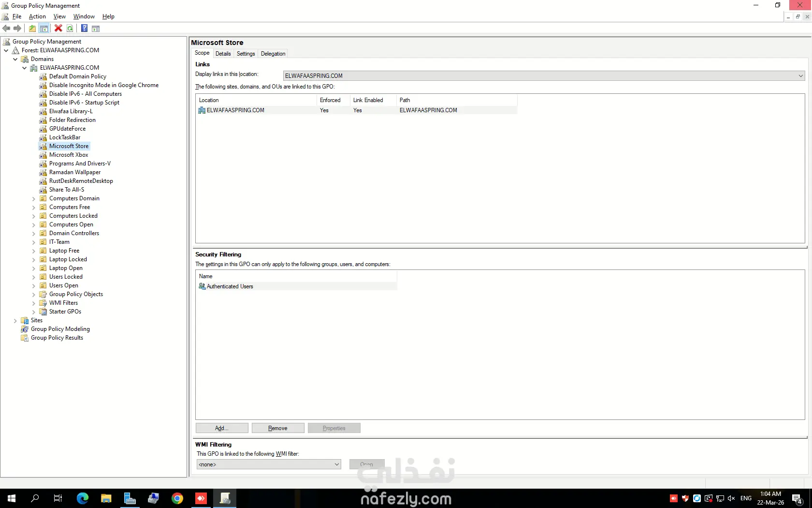Toggle the Show/Hide Console Tree toolbar icon
Viewport: 812px width, 508px height.
pos(44,29)
